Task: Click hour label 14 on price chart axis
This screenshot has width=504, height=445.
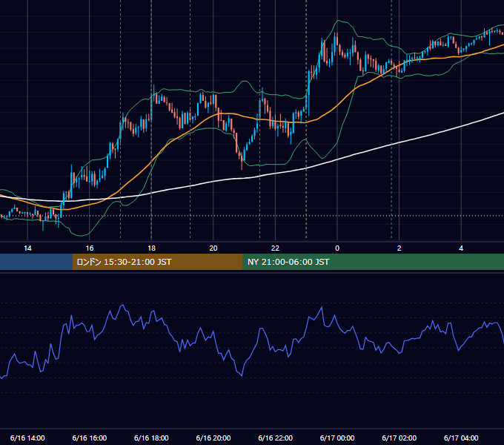Action: (27, 248)
